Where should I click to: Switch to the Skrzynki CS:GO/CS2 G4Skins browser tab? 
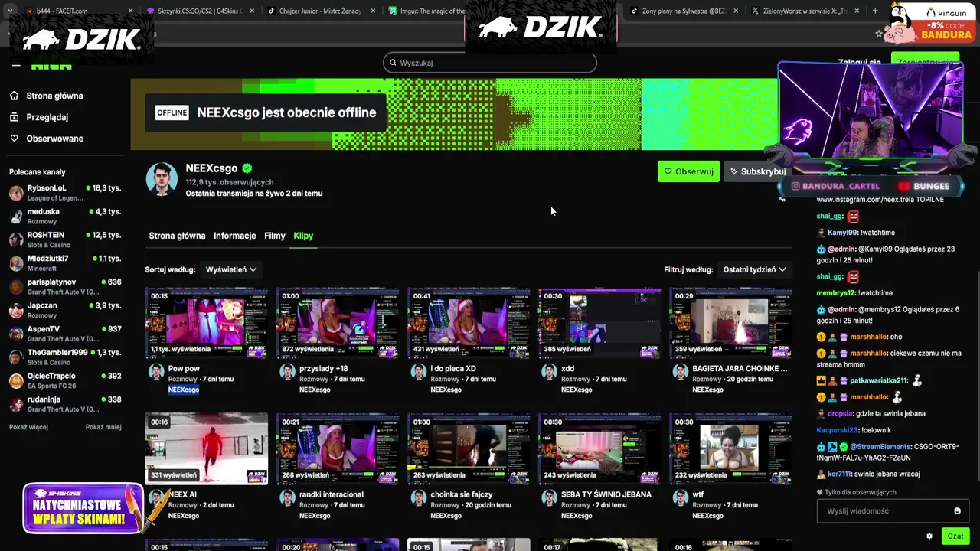[x=199, y=11]
